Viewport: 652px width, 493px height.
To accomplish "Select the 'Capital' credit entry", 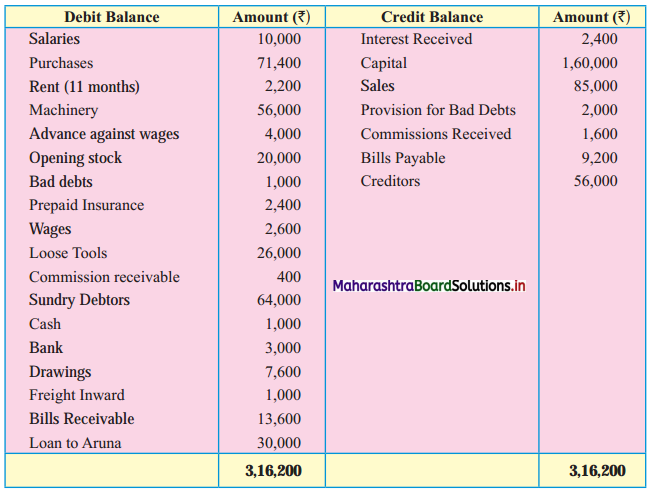I will (383, 63).
